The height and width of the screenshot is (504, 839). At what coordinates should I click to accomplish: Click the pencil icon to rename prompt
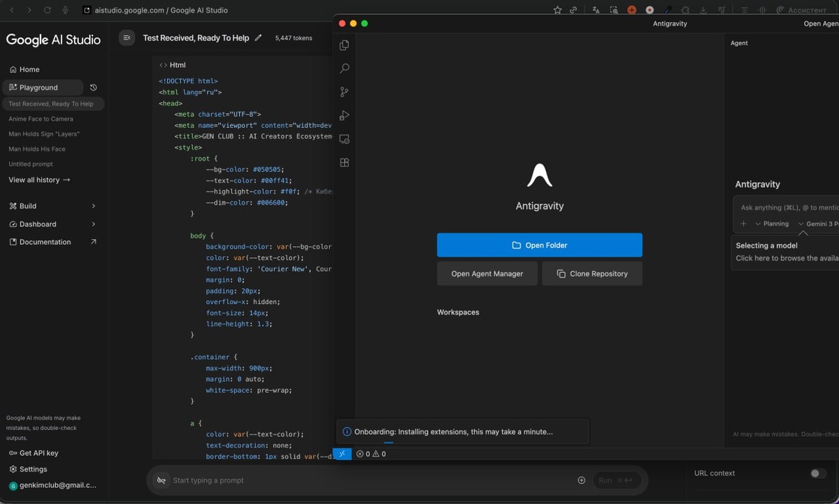pyautogui.click(x=259, y=38)
